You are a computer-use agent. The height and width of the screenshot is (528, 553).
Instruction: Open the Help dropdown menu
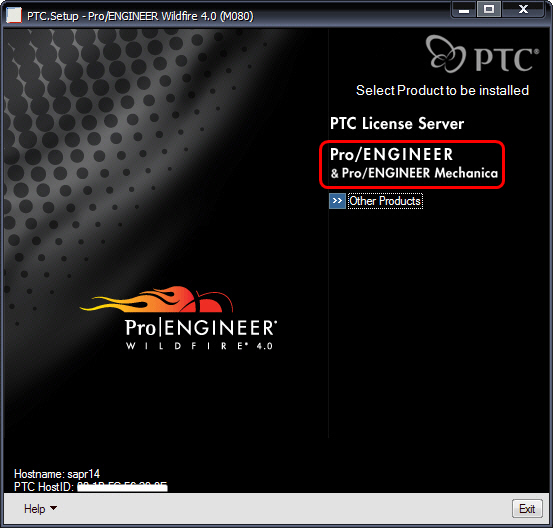coord(40,509)
